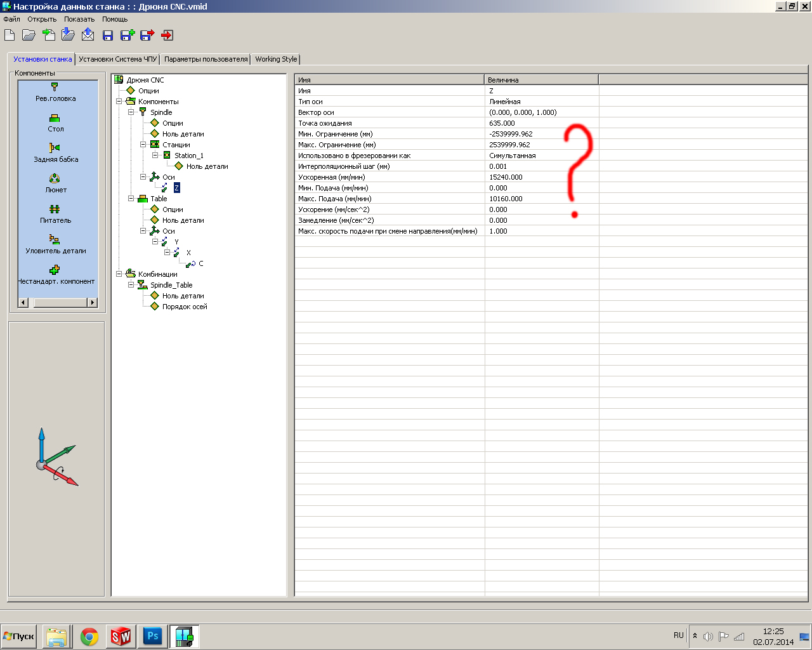The image size is (812, 650).
Task: Click the taskbar clock showing 12:25
Action: 773,632
